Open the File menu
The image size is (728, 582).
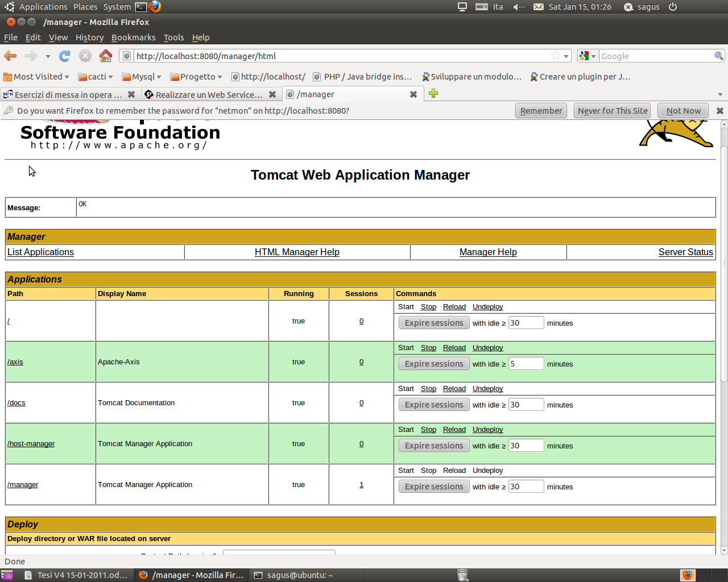[x=11, y=38]
